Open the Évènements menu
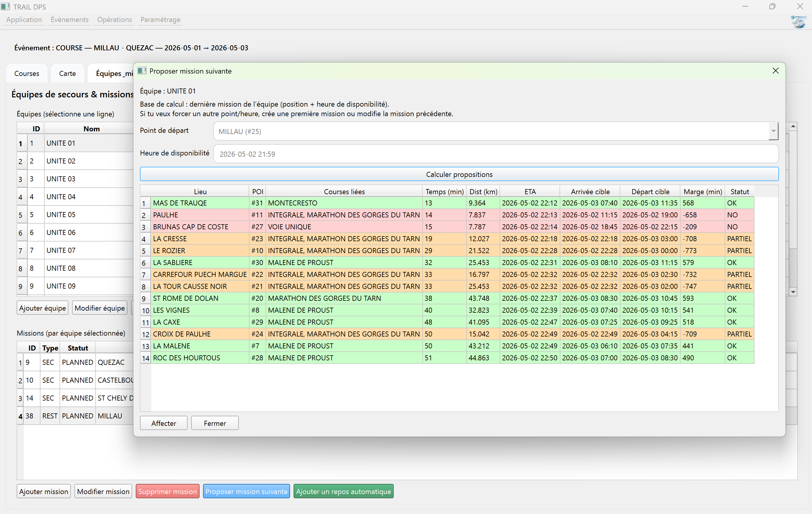 [69, 20]
